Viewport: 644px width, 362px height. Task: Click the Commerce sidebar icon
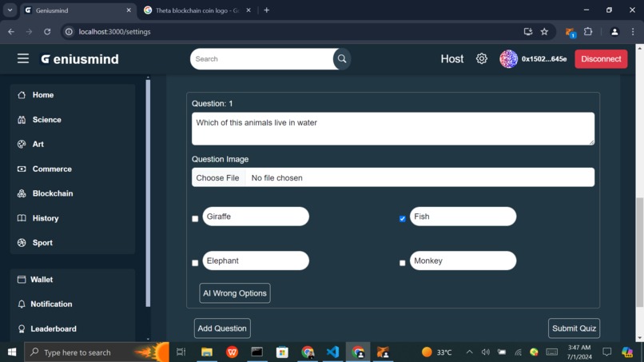coord(22,169)
